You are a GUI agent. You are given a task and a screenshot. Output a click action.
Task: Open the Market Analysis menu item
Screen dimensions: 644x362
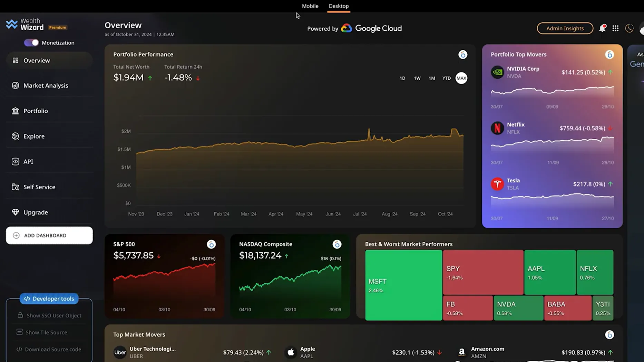pyautogui.click(x=49, y=86)
